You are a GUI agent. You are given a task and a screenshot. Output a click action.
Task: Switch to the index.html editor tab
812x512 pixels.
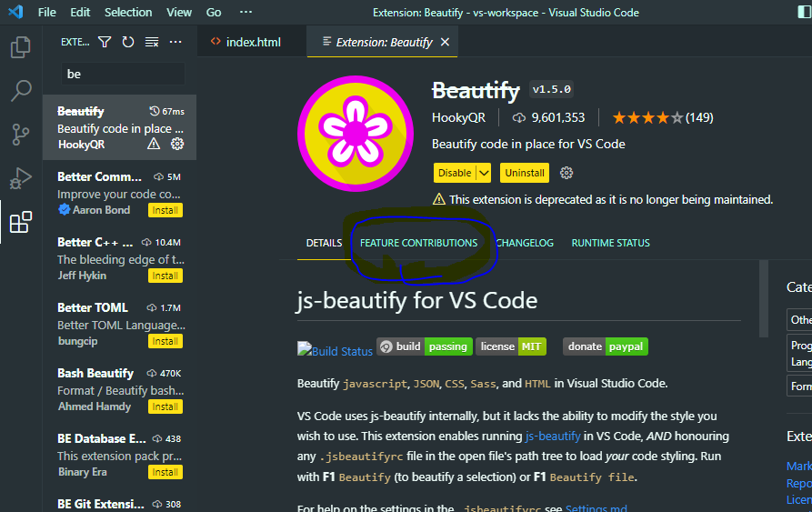tap(252, 42)
